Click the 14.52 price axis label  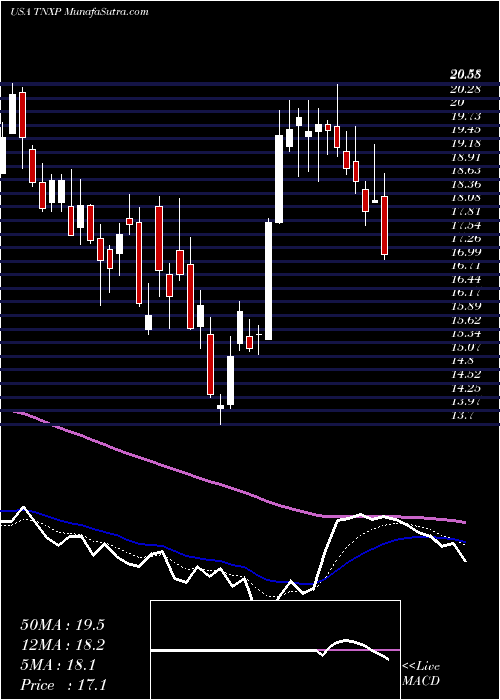tap(466, 375)
